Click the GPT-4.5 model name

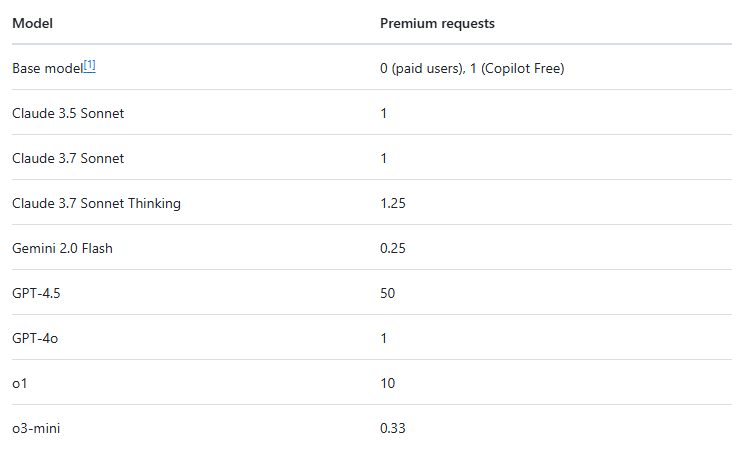pos(31,294)
